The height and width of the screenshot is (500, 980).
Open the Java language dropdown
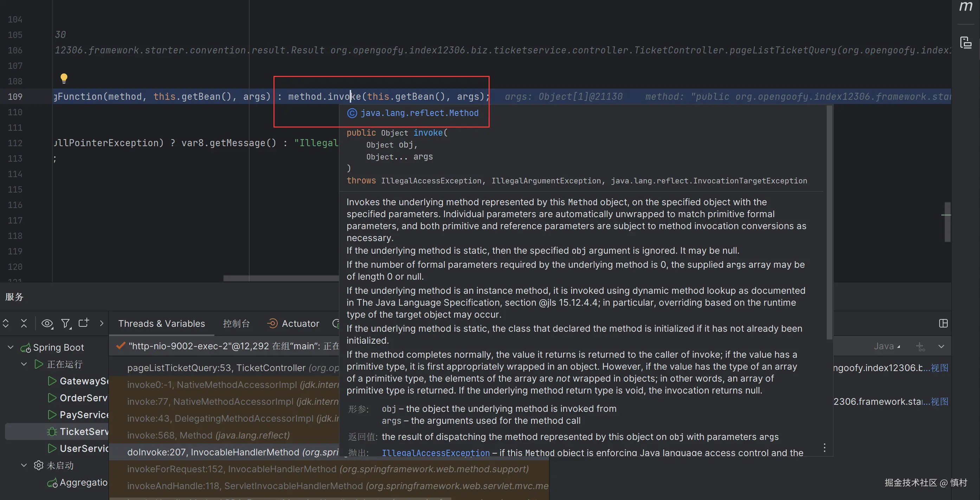[x=886, y=346]
